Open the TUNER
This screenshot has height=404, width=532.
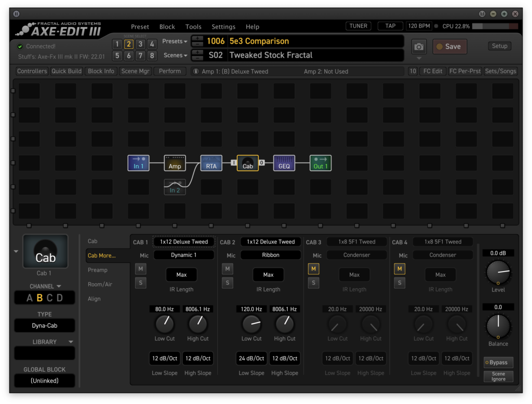click(358, 26)
